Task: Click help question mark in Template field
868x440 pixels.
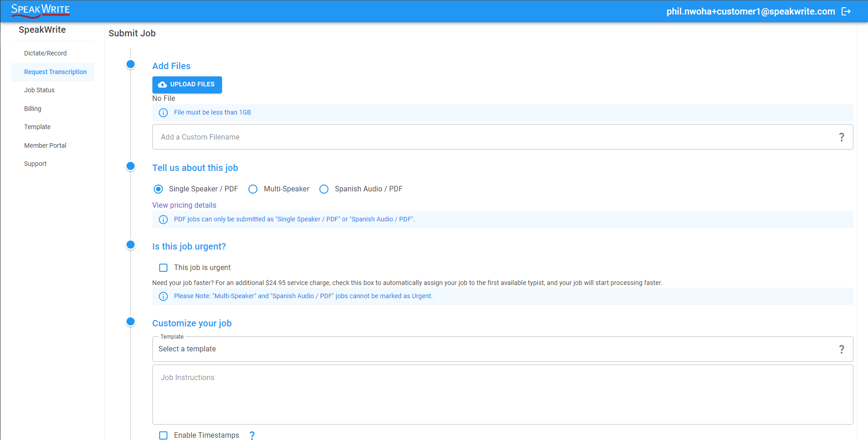Action: pyautogui.click(x=841, y=349)
